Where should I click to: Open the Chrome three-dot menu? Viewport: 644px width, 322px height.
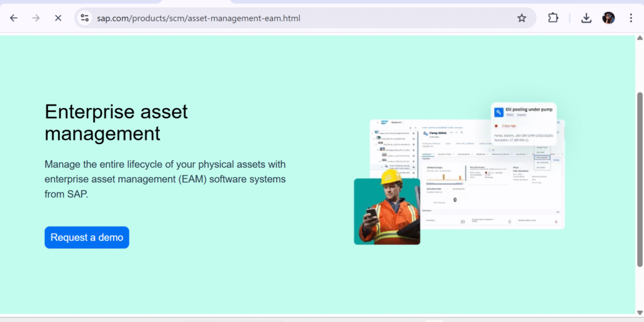click(x=631, y=18)
